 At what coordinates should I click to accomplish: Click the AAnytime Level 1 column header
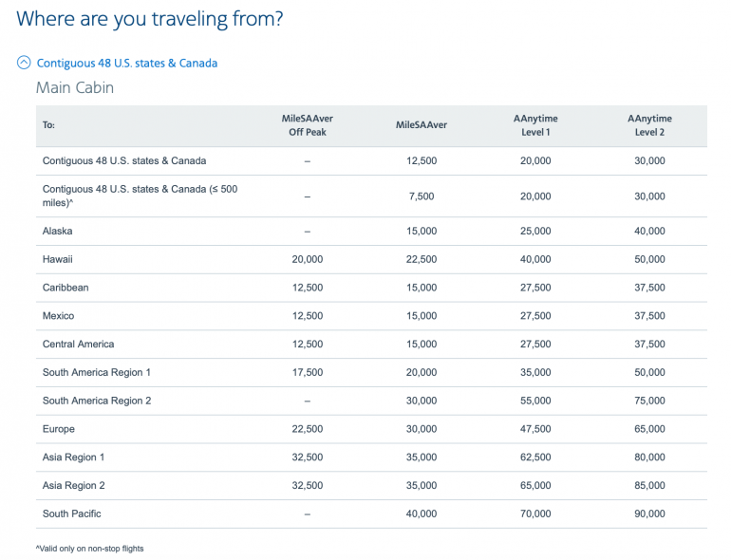535,125
